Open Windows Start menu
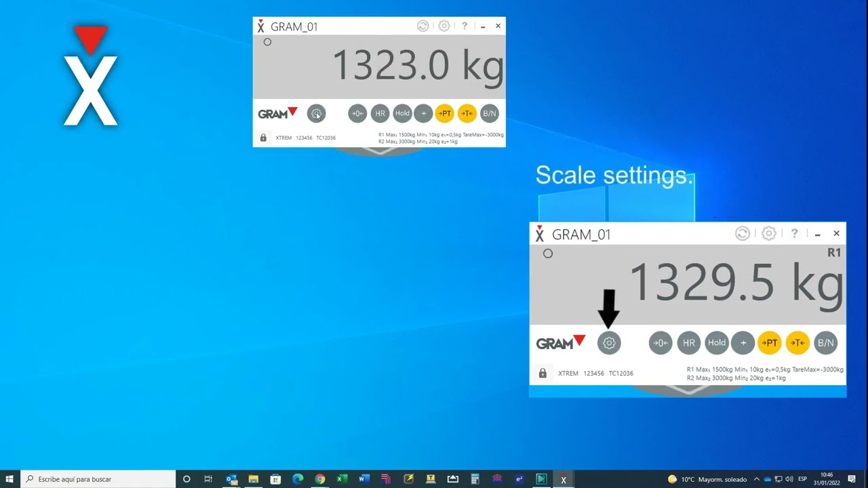868x488 pixels. tap(9, 479)
